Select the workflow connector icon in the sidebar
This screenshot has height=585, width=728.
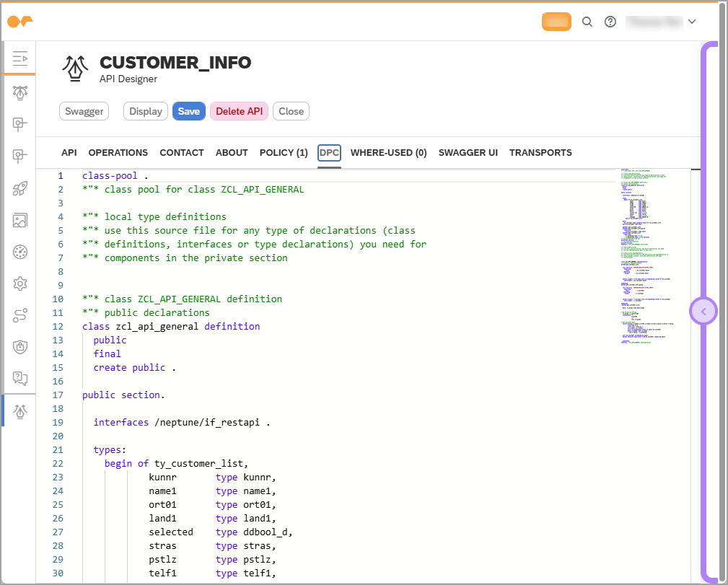click(x=19, y=315)
